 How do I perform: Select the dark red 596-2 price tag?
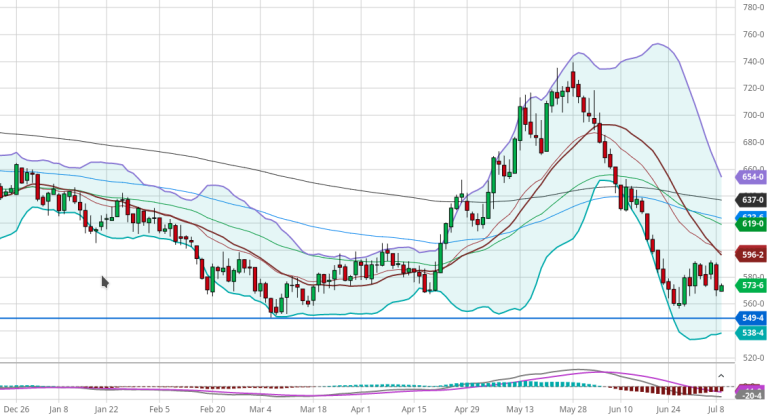tap(750, 255)
